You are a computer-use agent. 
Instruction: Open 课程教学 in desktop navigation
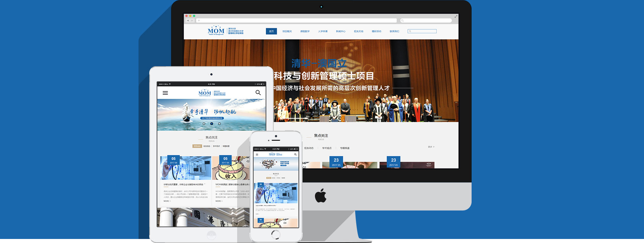coord(305,31)
